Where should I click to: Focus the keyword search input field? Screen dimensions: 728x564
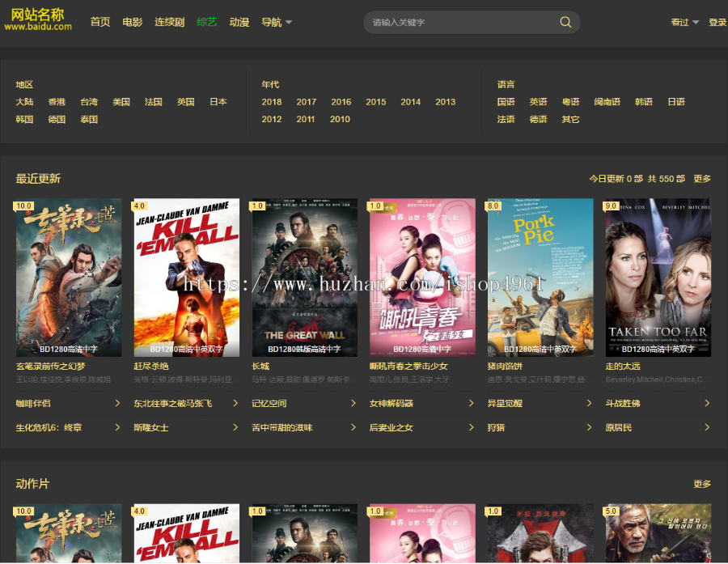(464, 22)
